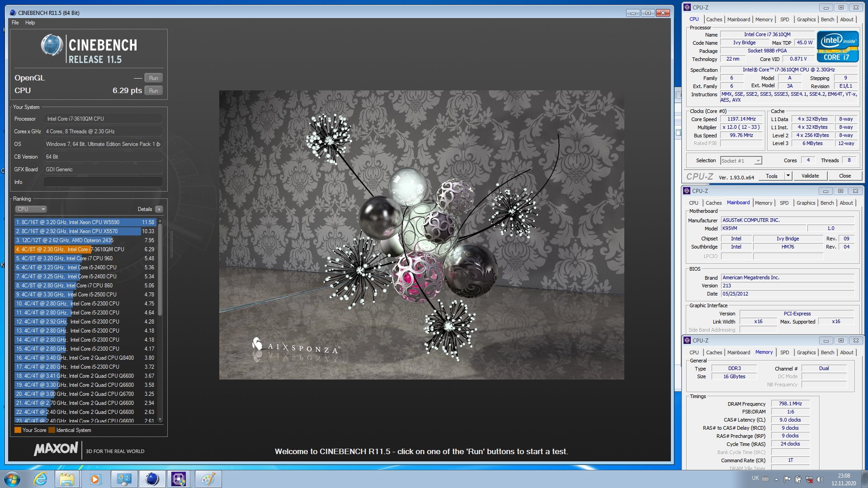Open the Help menu in Cinebench
868x488 pixels.
pos(30,23)
